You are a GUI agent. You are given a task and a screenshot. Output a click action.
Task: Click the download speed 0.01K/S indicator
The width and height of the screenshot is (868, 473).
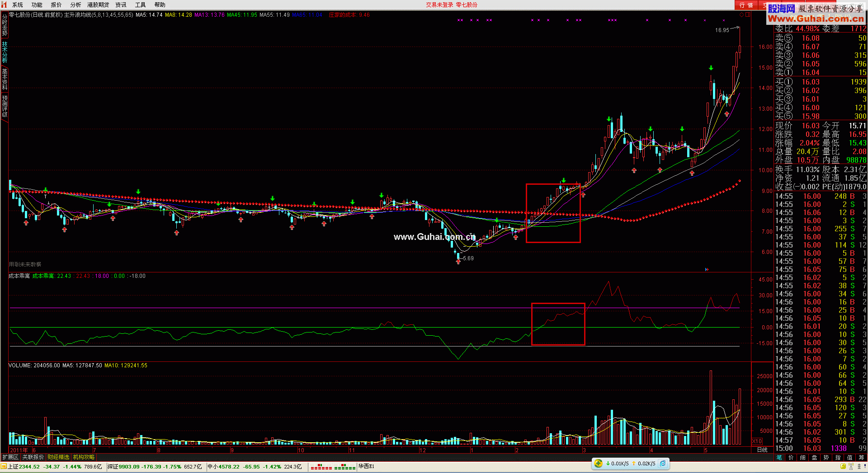click(618, 464)
